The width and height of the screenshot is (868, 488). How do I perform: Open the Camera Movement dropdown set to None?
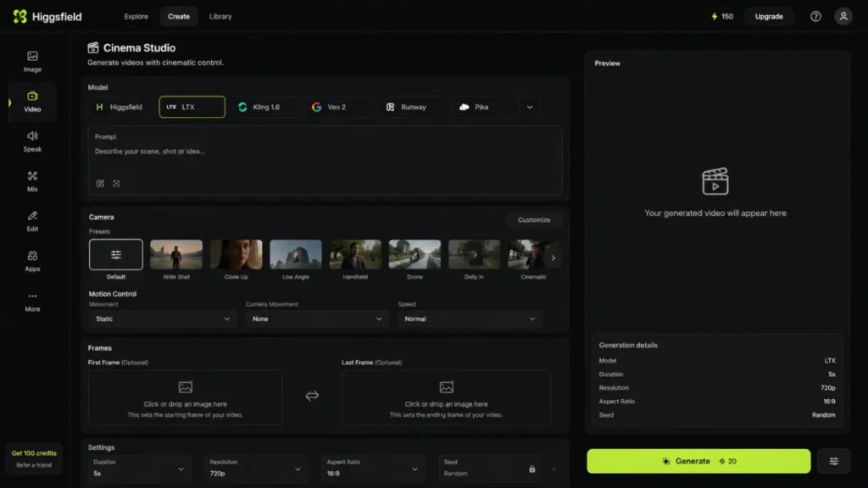pyautogui.click(x=317, y=319)
